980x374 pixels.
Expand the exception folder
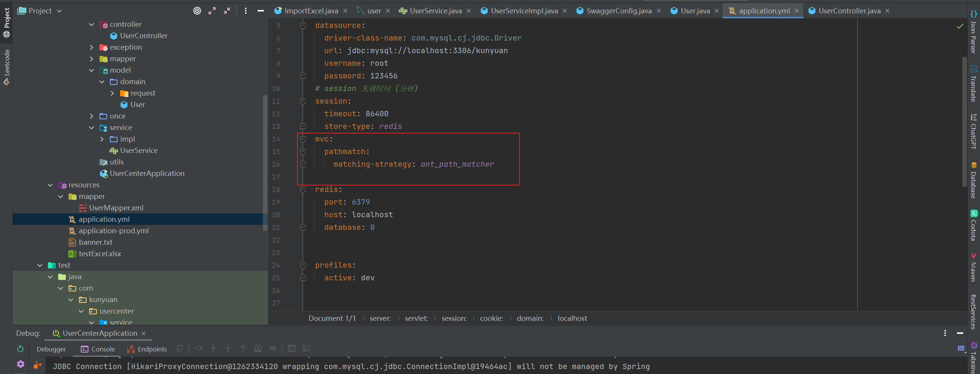91,47
